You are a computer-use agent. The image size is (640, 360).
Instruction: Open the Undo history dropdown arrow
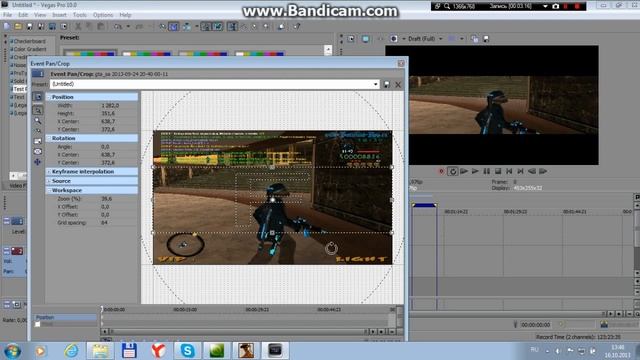[x=128, y=27]
